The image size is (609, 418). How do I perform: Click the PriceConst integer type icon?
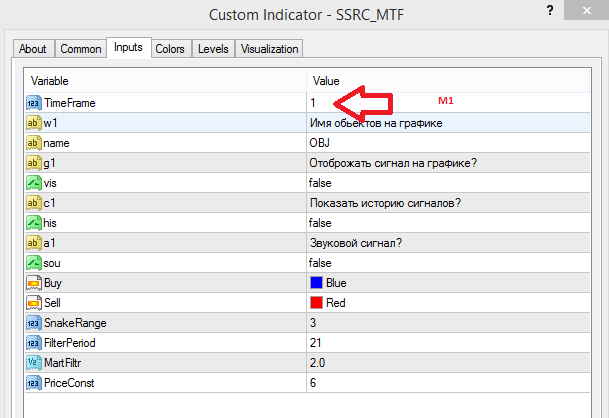click(34, 383)
